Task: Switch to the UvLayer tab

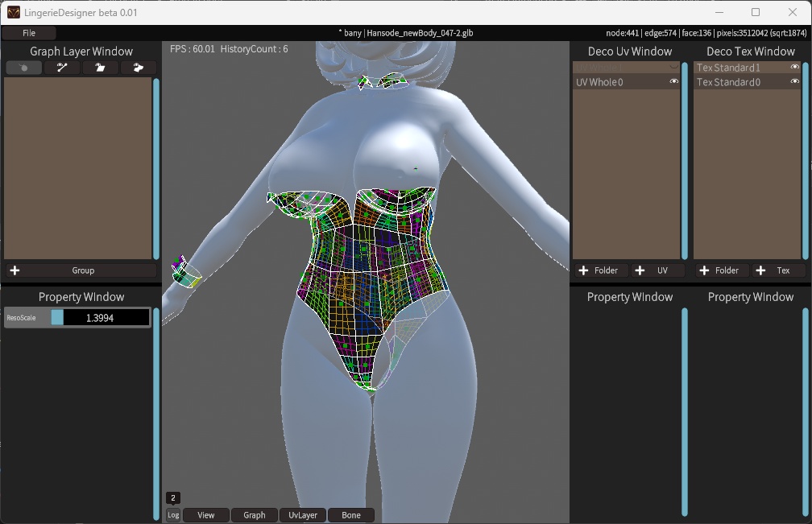Action: point(302,515)
